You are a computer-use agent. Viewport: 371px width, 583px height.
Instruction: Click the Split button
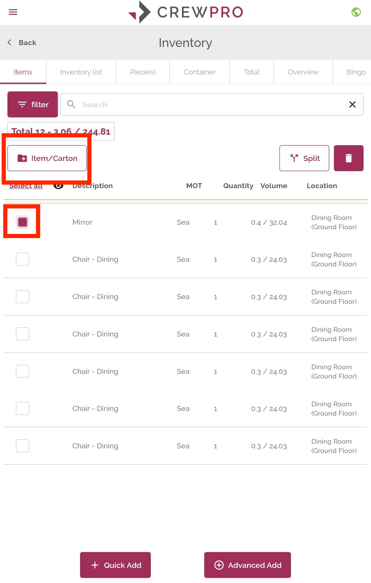point(304,158)
